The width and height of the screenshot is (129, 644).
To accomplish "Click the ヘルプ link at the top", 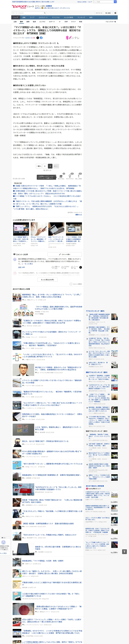I will [90, 2].
